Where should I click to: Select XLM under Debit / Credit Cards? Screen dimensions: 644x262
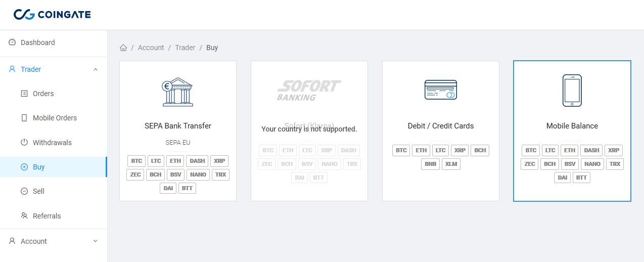tap(451, 164)
